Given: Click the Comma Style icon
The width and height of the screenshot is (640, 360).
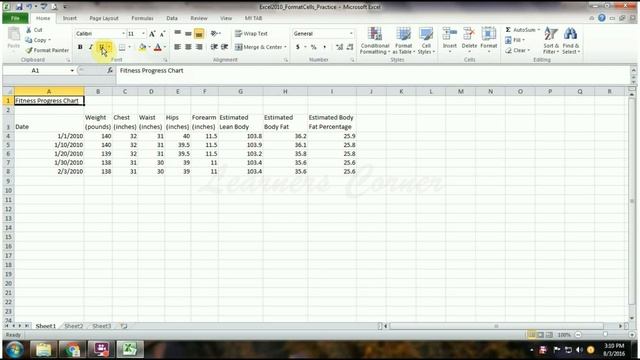Looking at the screenshot, I should tap(324, 47).
